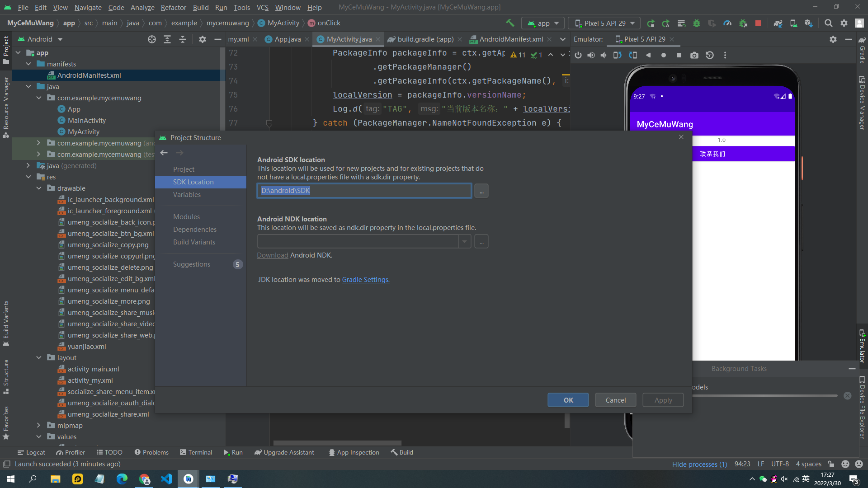Expand the mipmap folder
Image resolution: width=868 pixels, height=488 pixels.
pos(39,426)
